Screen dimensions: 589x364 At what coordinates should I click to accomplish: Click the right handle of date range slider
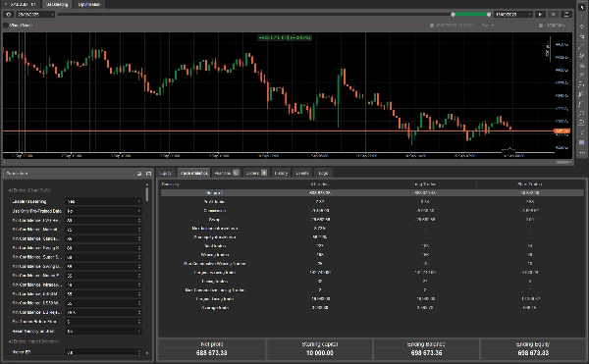tap(489, 15)
